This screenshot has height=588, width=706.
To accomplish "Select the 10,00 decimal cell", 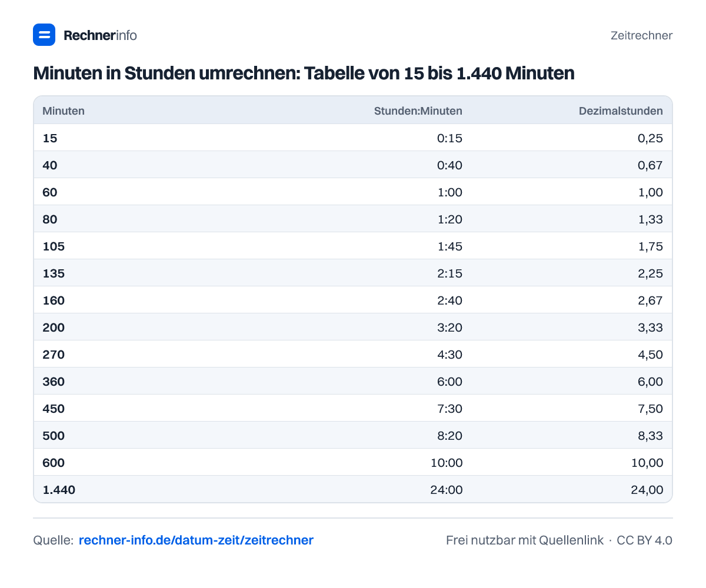I will pyautogui.click(x=648, y=463).
